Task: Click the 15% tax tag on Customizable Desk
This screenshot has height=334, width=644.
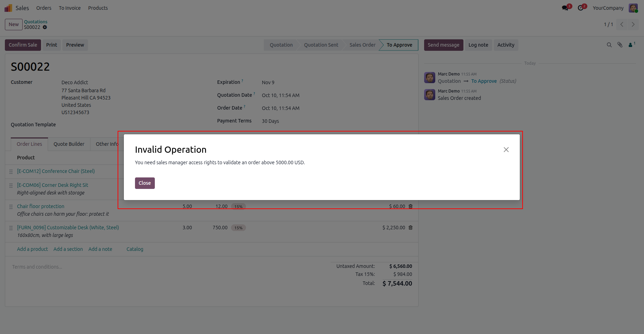Action: [x=238, y=228]
